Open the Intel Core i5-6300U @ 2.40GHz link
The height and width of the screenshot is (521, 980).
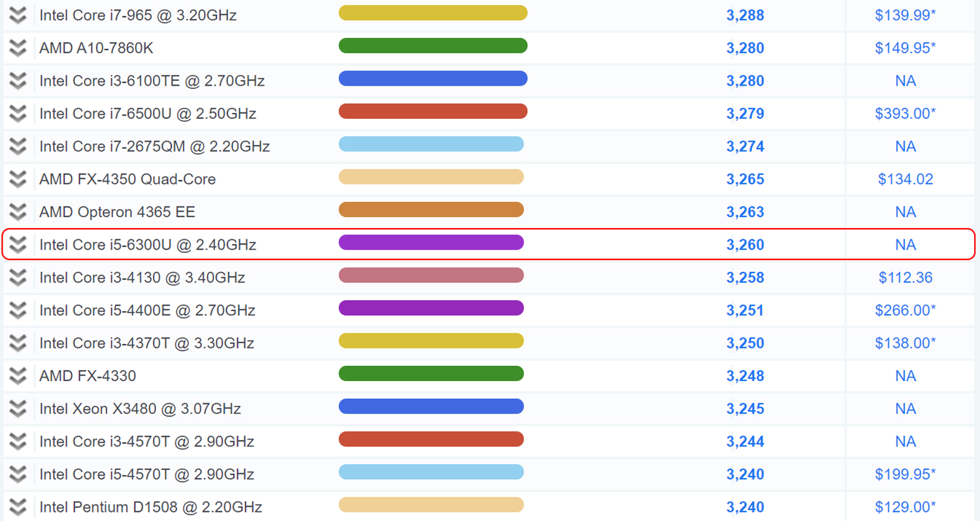148,244
